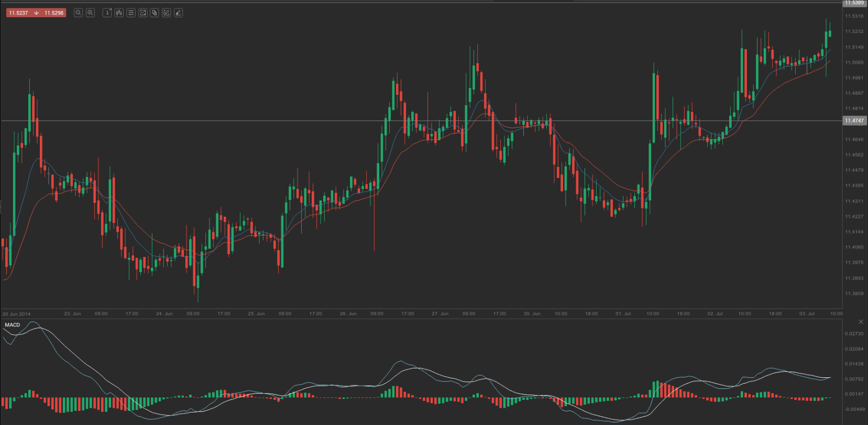Open the indicators settings sliders icon

tap(131, 13)
